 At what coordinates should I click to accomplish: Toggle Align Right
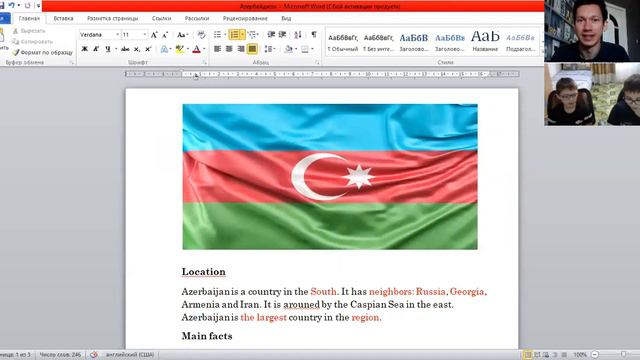241,49
